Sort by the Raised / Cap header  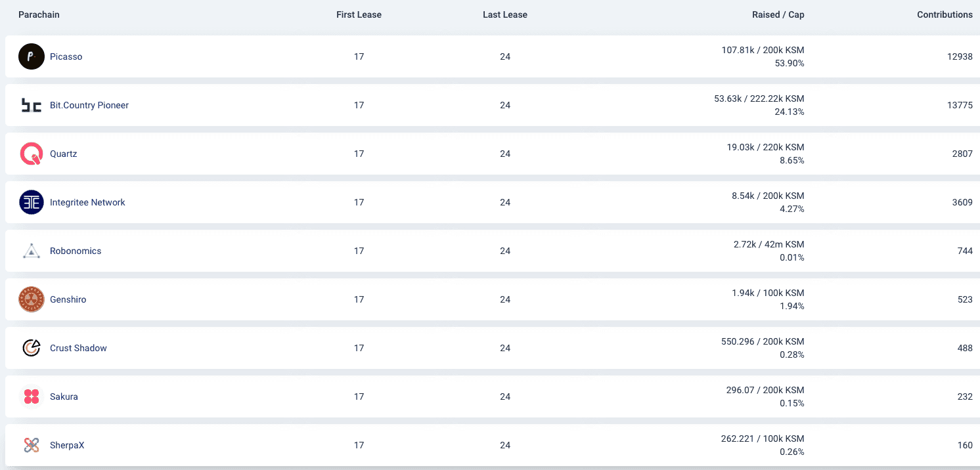[x=778, y=14]
